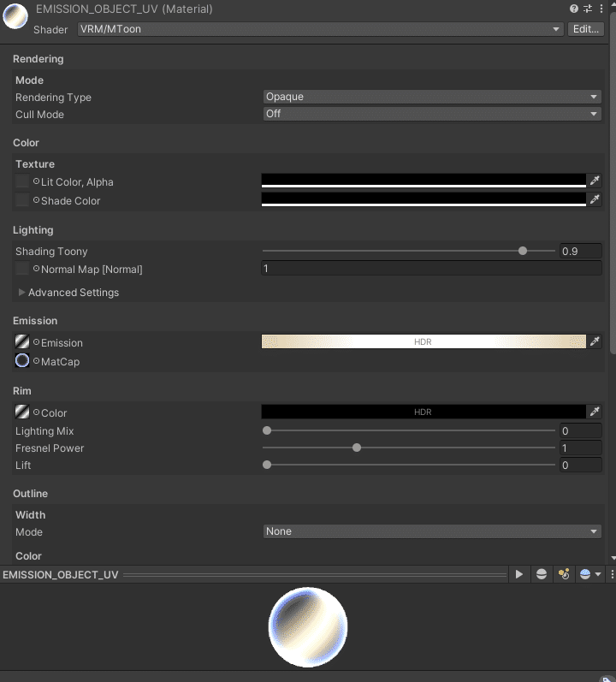Click the Shading Toony value field 0.9

580,251
